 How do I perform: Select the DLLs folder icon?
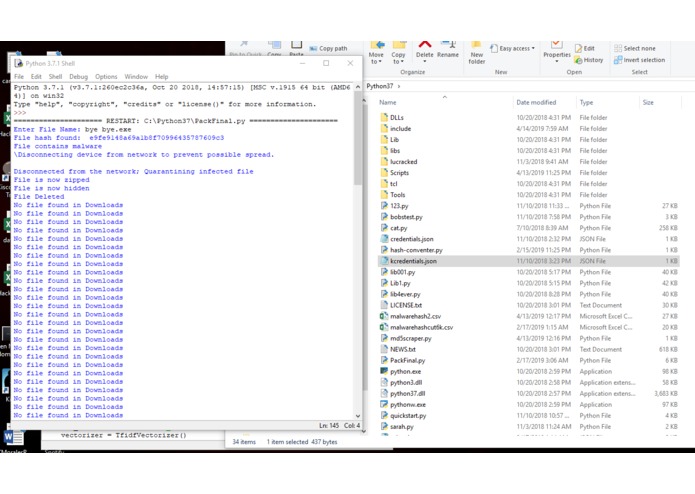pos(384,117)
